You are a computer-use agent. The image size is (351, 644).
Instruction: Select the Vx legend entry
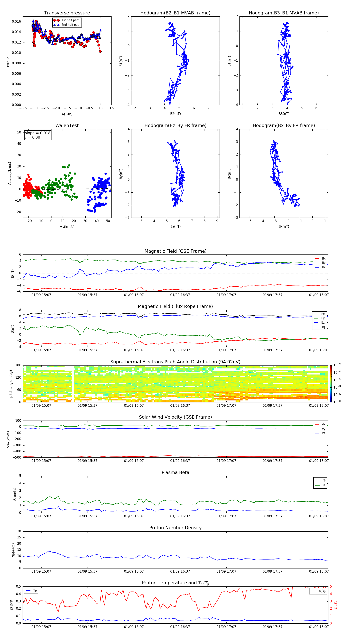point(320,424)
